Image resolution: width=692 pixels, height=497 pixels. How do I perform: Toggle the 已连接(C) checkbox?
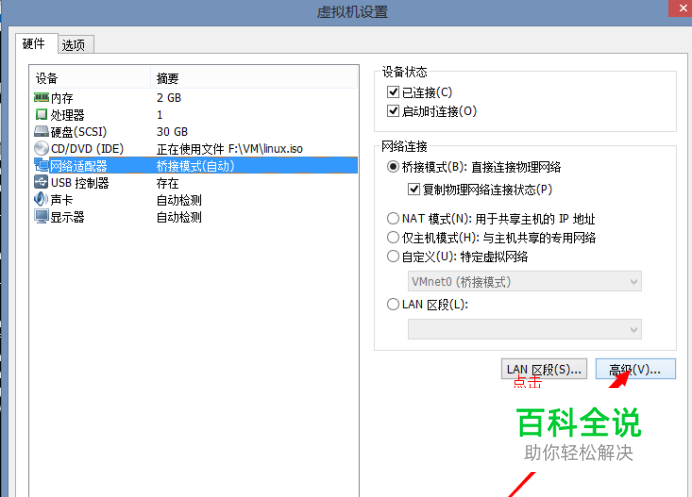[x=393, y=92]
